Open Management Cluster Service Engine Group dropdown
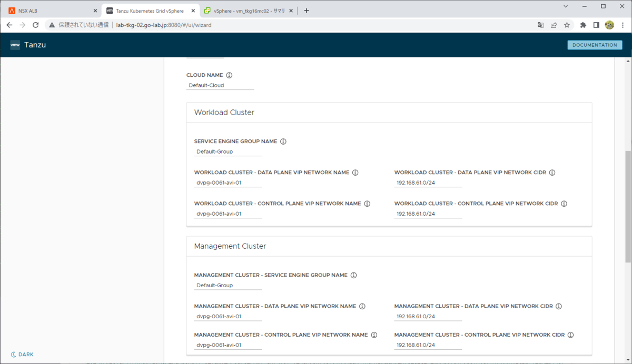Screen dimensions: 632x364 coord(228,285)
